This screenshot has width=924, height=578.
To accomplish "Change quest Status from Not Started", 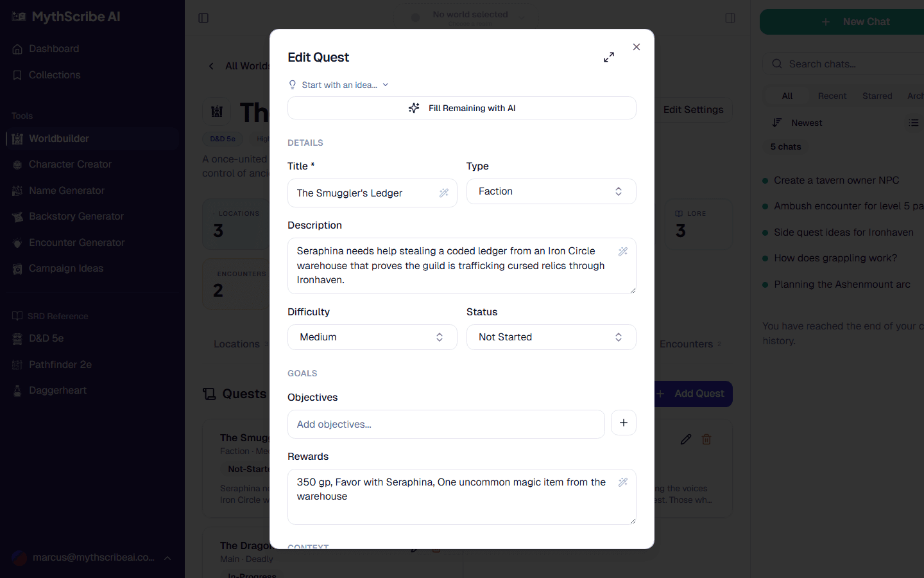I will click(x=551, y=337).
